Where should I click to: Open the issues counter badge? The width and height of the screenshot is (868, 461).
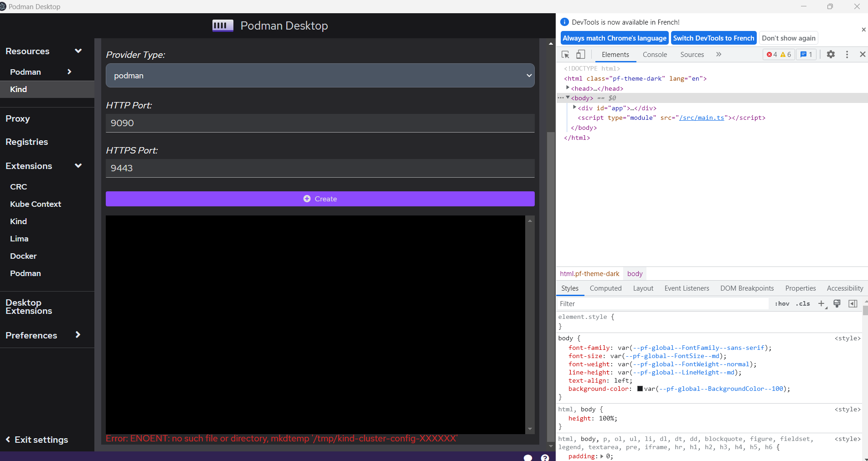click(x=806, y=54)
